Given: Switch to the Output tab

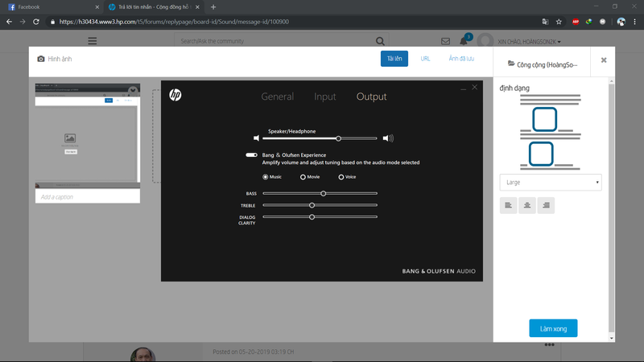Looking at the screenshot, I should [371, 97].
